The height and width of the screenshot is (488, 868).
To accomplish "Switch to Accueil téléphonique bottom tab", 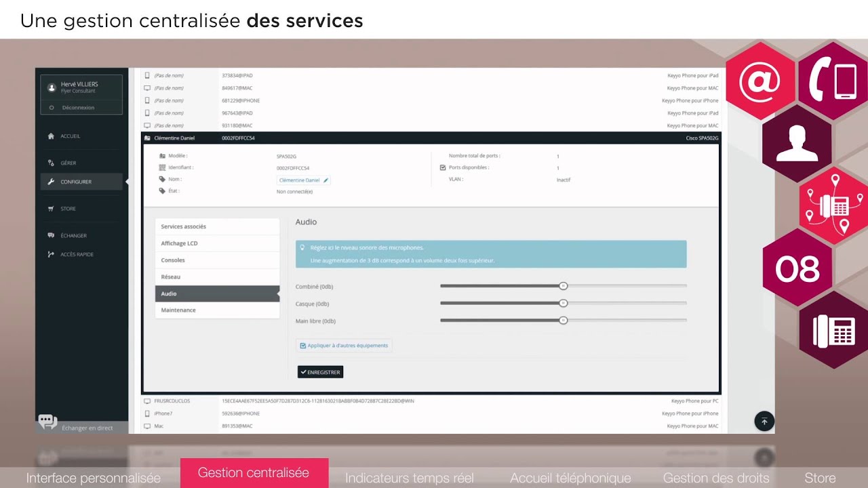I will [x=570, y=478].
